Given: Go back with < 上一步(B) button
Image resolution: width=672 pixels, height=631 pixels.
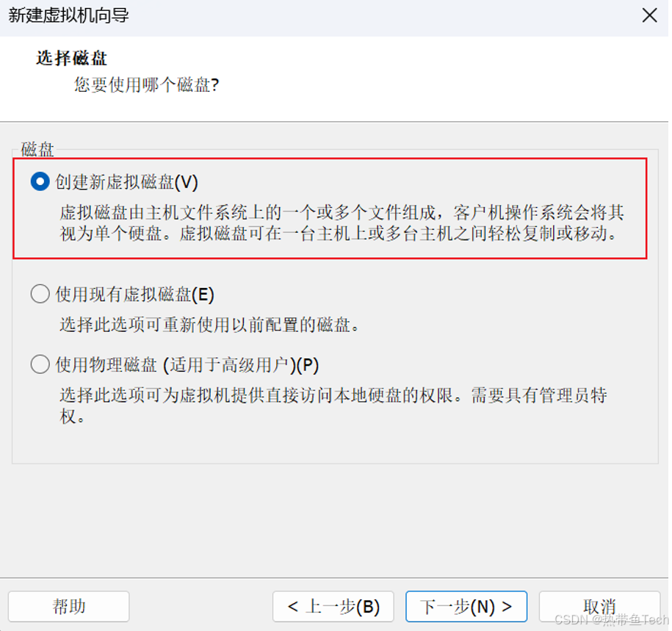Looking at the screenshot, I should tap(333, 607).
